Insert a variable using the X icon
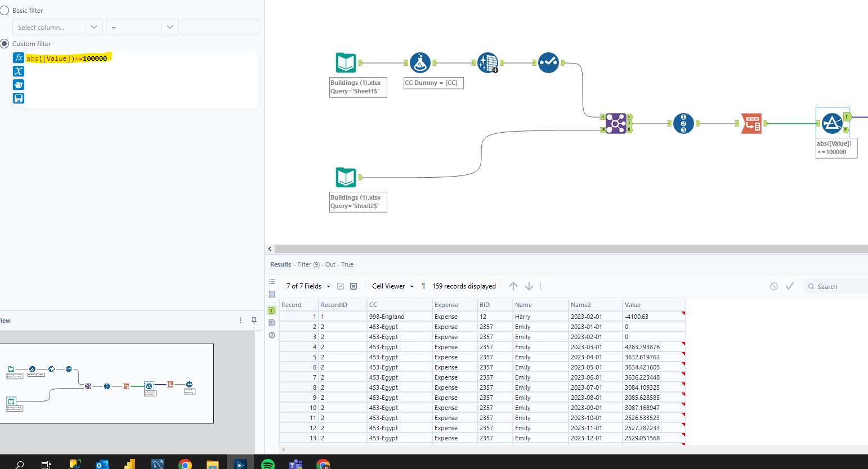868x469 pixels. [19, 71]
